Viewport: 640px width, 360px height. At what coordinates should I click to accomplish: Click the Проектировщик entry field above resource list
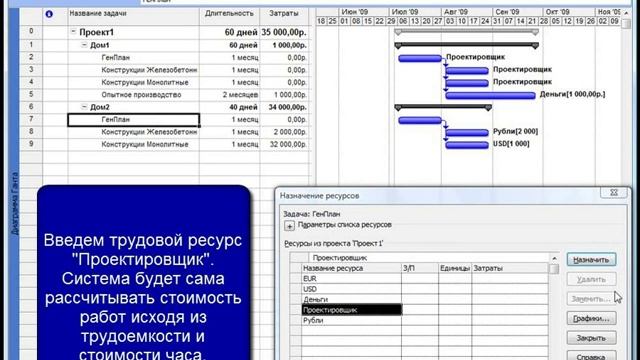[x=429, y=258]
